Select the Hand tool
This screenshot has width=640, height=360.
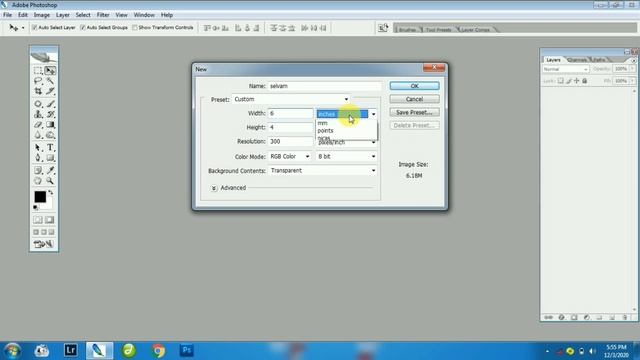(x=38, y=181)
